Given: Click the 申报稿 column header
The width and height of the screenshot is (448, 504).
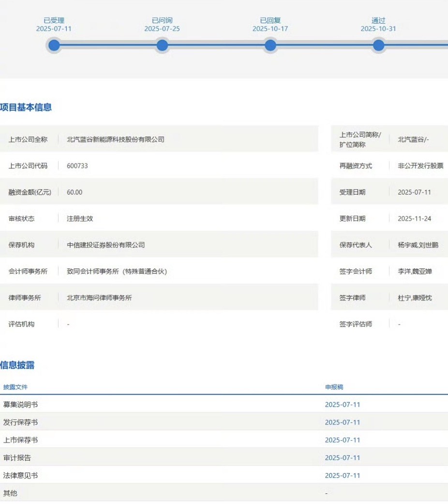Looking at the screenshot, I should click(x=334, y=387).
